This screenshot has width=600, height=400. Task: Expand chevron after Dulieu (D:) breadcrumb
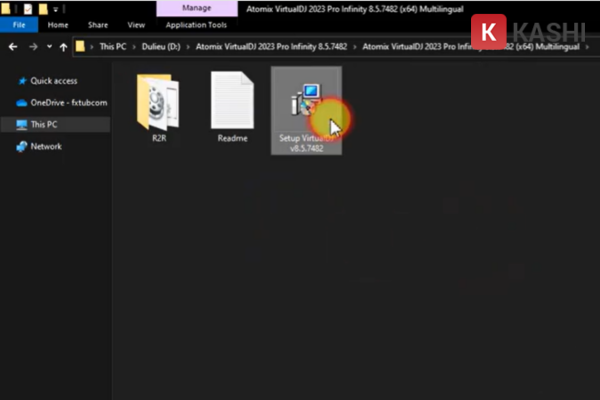click(188, 47)
